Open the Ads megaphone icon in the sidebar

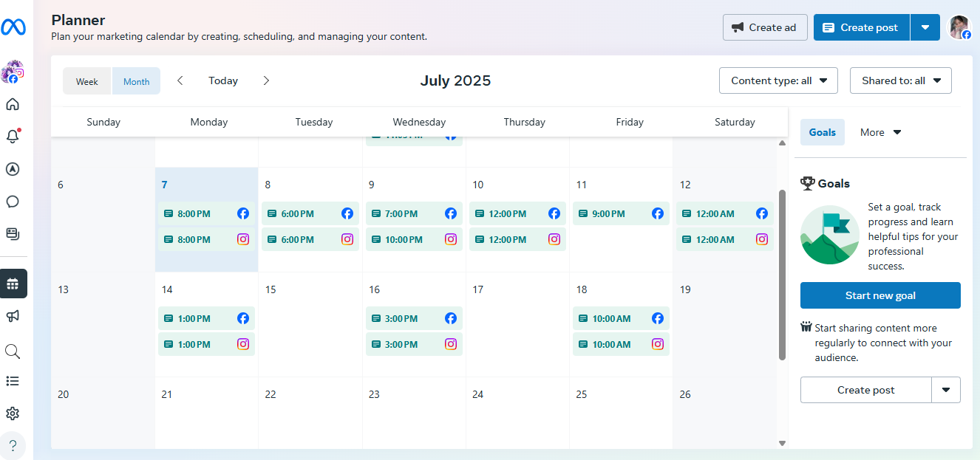pos(13,316)
